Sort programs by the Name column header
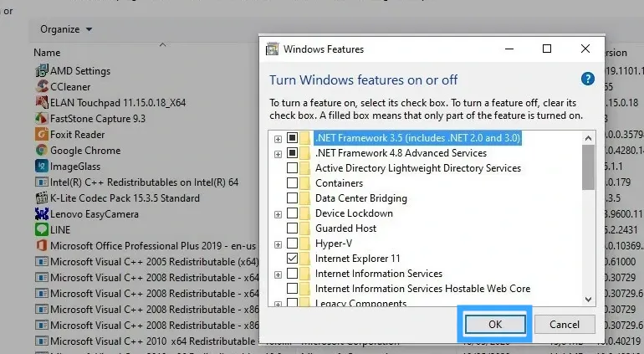The height and width of the screenshot is (354, 644). (x=47, y=53)
